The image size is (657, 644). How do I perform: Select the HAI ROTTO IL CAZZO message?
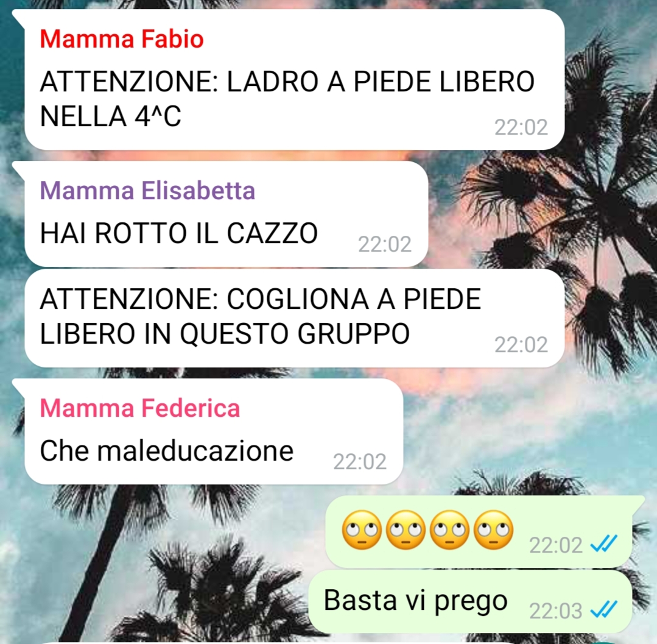pos(227,214)
